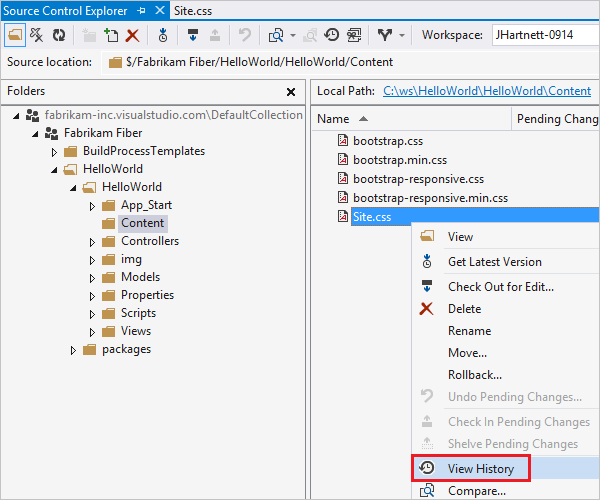Screen dimensions: 600x500
Task: Click Add Items to Folder icon
Action: point(111,35)
